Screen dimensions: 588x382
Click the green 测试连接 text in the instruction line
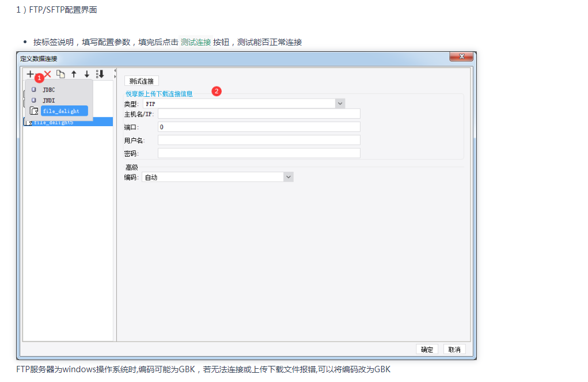(196, 42)
